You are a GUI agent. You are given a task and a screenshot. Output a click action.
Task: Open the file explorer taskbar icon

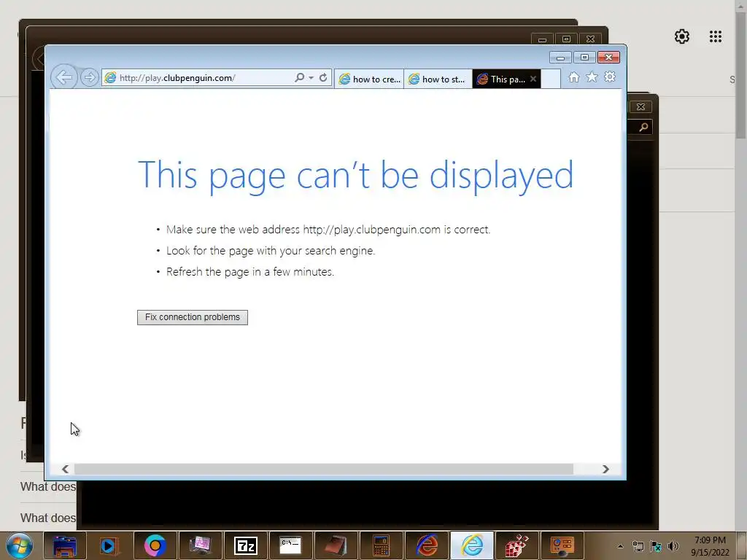[65, 545]
